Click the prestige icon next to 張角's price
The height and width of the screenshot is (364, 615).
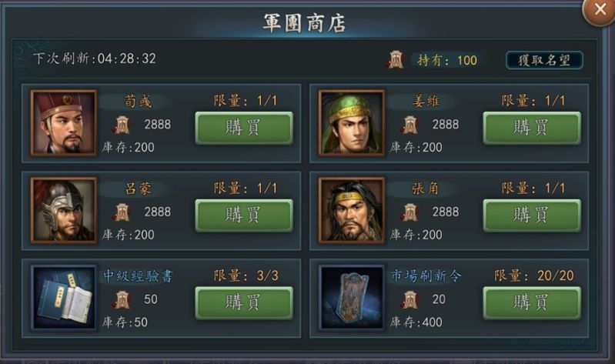pyautogui.click(x=409, y=212)
